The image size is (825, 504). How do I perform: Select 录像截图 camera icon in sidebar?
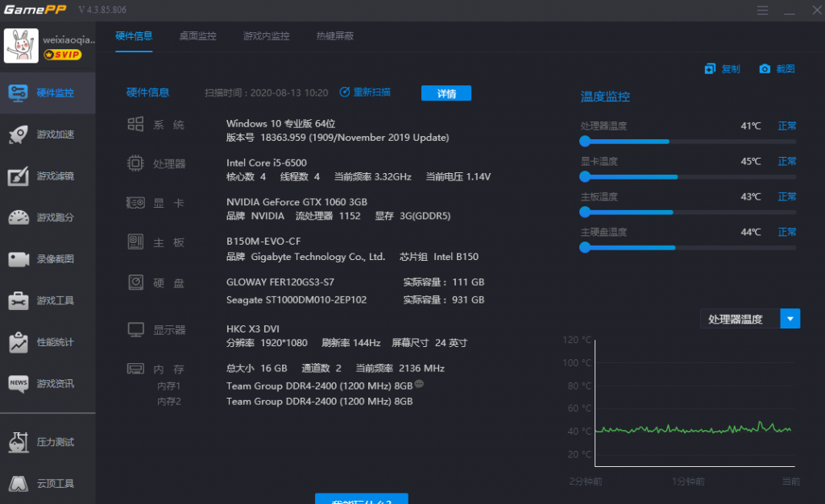pos(19,259)
